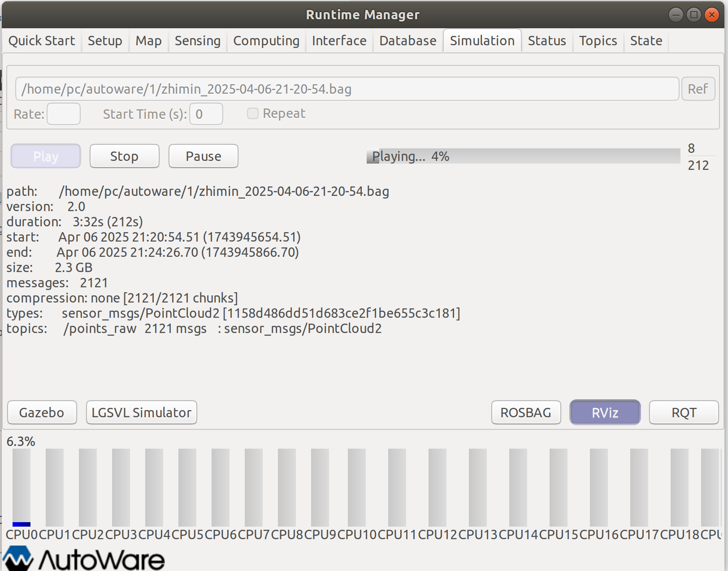Screen dimensions: 728x571
Task: Click the 'end: Apr 06 2025 21:24:26.70' line
Action: 152,252
